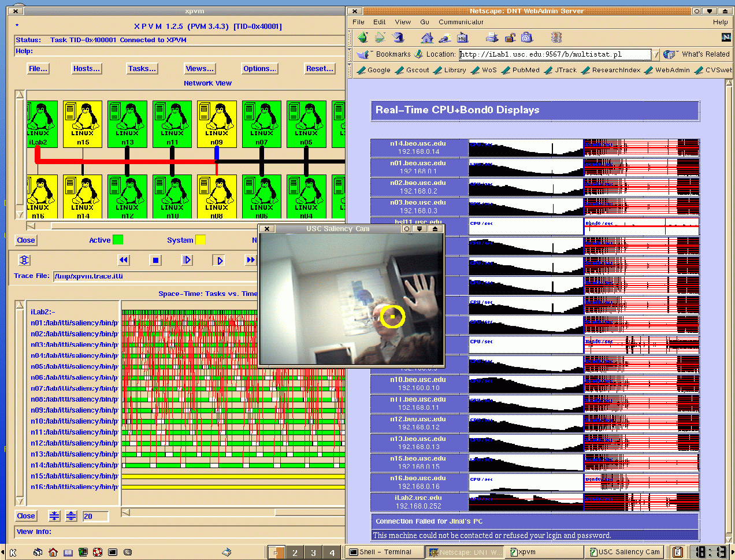Click the Netscape Back navigation arrow
The height and width of the screenshot is (560, 735).
point(363,38)
